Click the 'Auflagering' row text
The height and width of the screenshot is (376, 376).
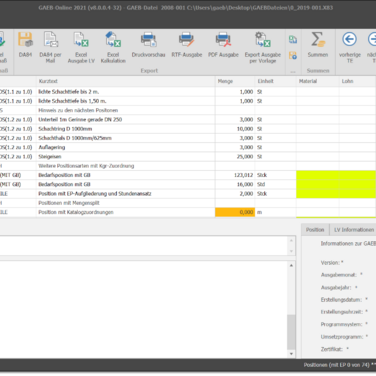click(52, 147)
